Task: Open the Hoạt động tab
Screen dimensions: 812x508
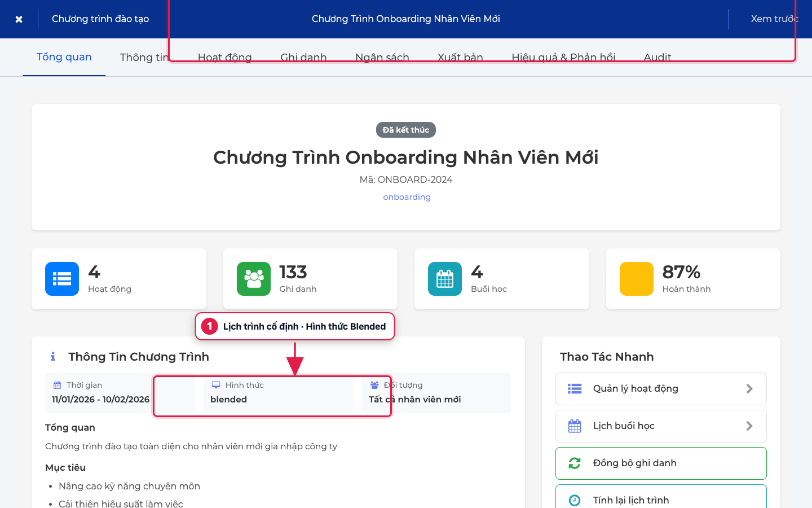Action: 225,57
